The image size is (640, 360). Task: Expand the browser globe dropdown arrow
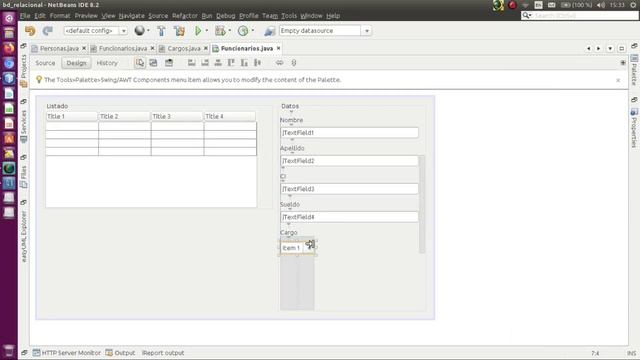click(148, 31)
